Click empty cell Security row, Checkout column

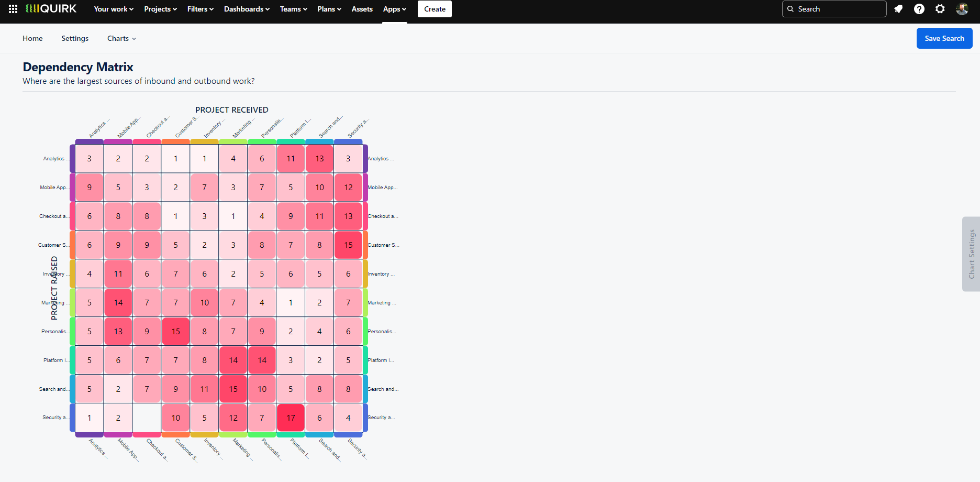tap(147, 418)
